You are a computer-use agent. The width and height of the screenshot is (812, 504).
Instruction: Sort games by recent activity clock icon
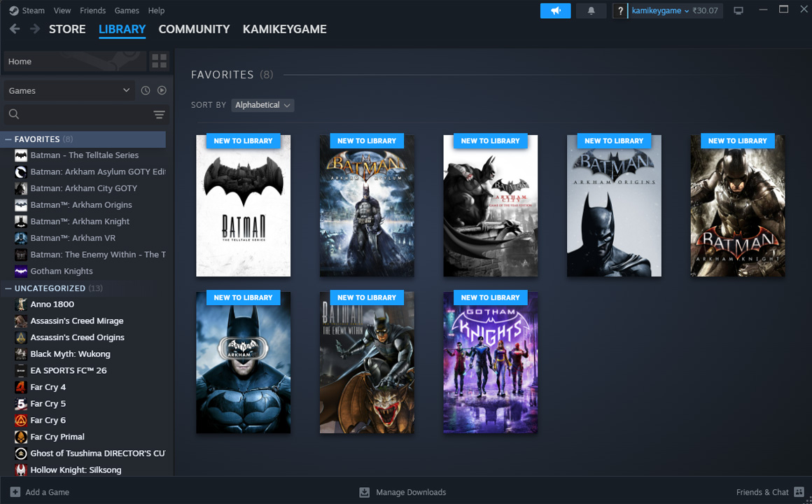pyautogui.click(x=146, y=90)
